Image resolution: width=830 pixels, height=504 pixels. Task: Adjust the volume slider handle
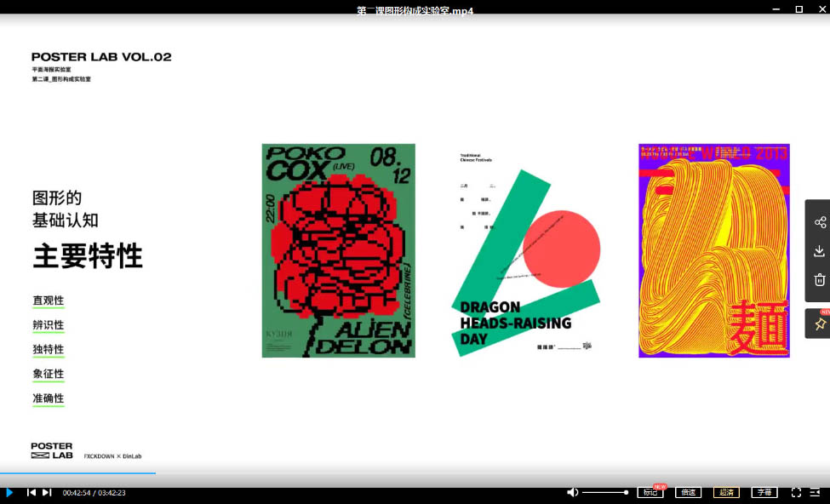(x=626, y=492)
